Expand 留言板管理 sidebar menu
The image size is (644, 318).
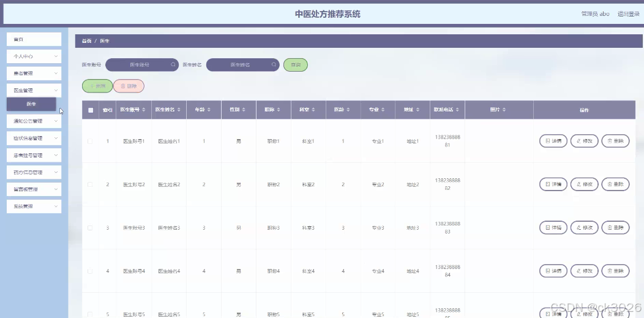34,189
